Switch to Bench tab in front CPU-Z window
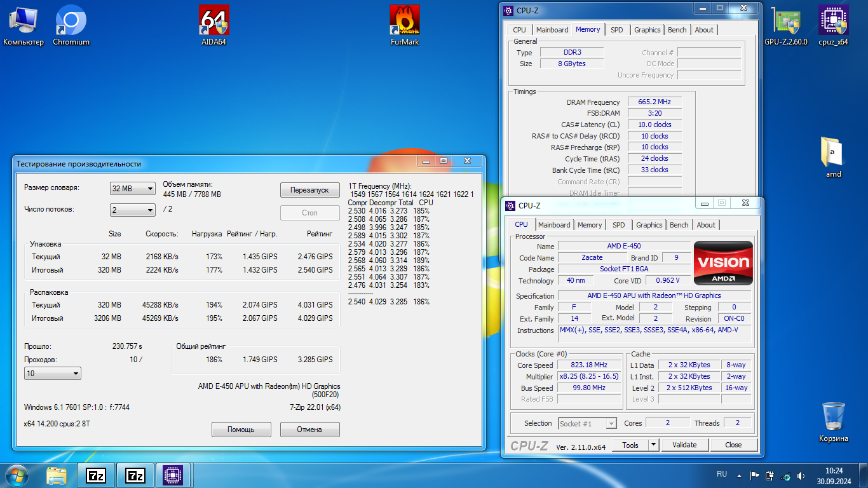The width and height of the screenshot is (868, 488). [679, 225]
